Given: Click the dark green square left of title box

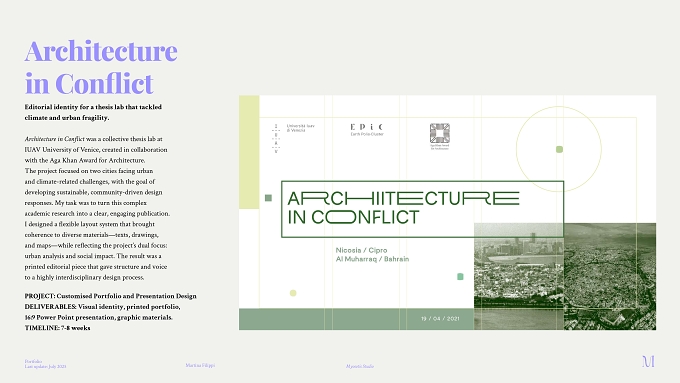Looking at the screenshot, I should pyautogui.click(x=268, y=198).
